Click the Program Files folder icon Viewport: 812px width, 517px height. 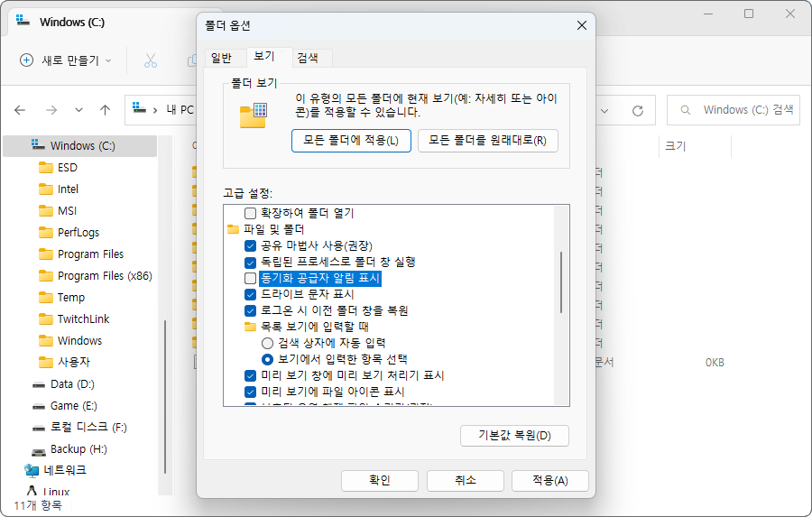pos(46,254)
